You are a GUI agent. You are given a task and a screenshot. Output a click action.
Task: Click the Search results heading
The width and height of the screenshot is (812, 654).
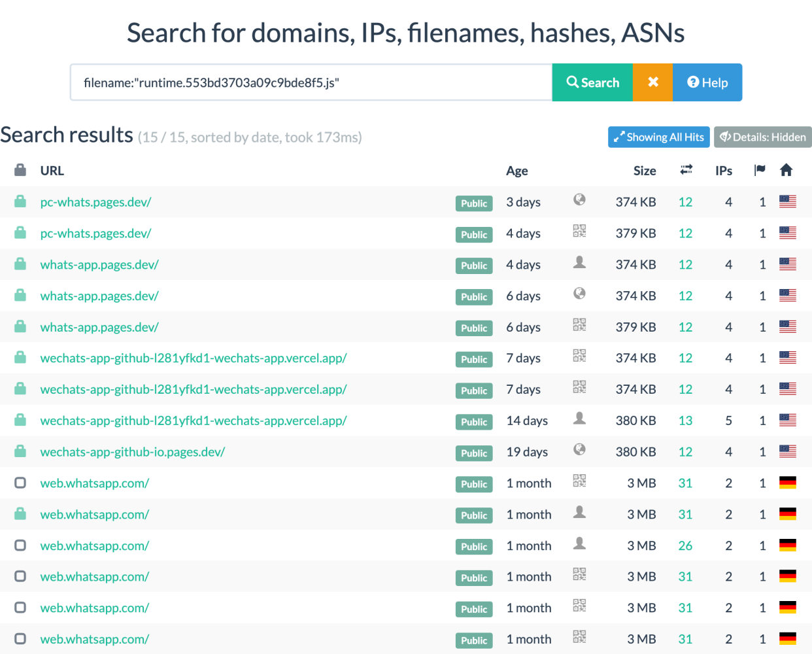67,135
